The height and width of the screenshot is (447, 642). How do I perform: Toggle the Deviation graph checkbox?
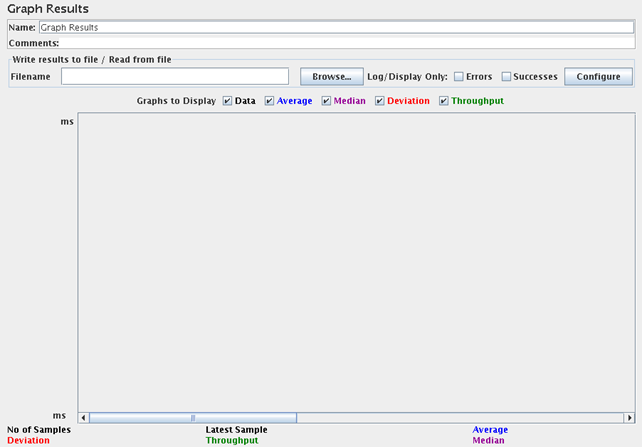(379, 101)
